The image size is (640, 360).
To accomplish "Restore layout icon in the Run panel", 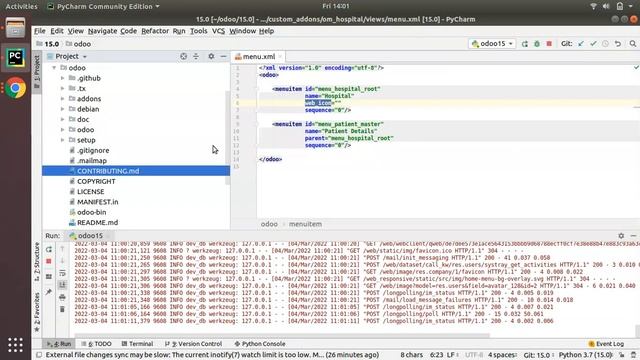I will point(49,276).
